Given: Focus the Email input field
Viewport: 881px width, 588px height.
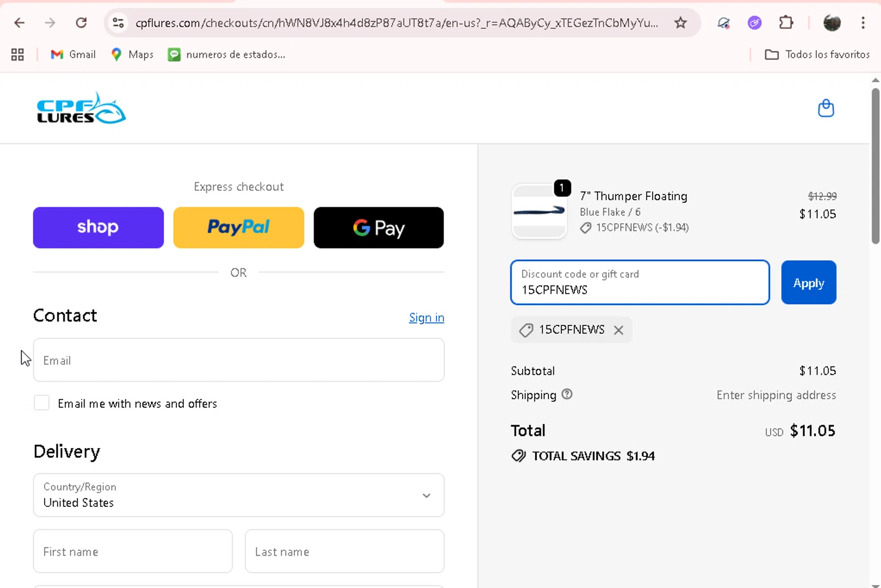Looking at the screenshot, I should [238, 360].
